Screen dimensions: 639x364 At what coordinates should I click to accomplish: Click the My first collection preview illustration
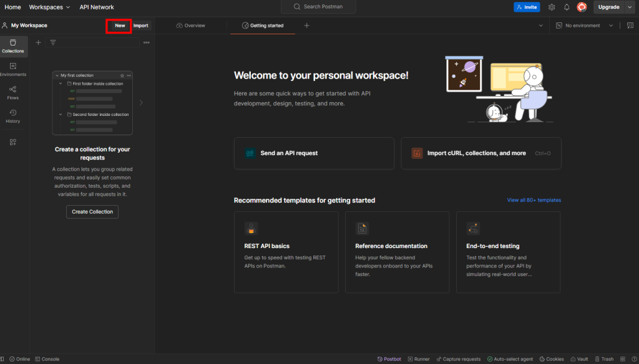click(x=92, y=103)
